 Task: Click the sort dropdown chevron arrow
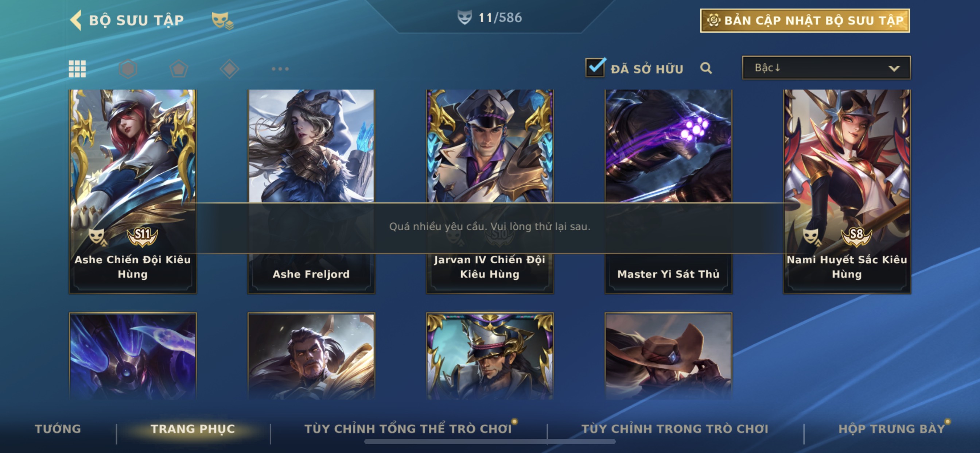(894, 69)
